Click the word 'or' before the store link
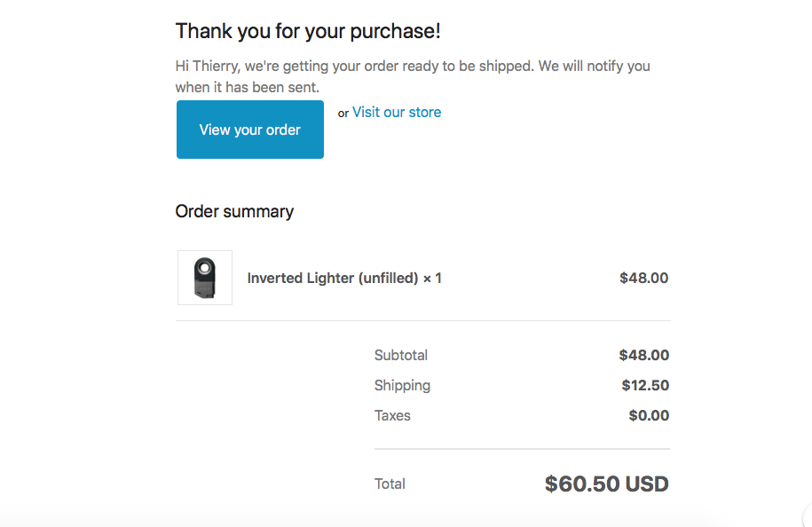Screen dimensions: 812x527 pos(343,114)
